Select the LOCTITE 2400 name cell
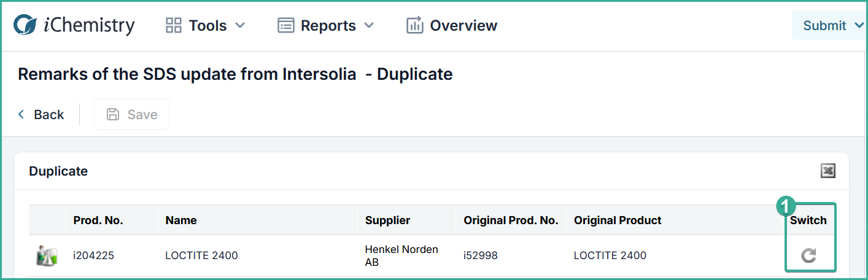The height and width of the screenshot is (280, 868). click(x=201, y=255)
